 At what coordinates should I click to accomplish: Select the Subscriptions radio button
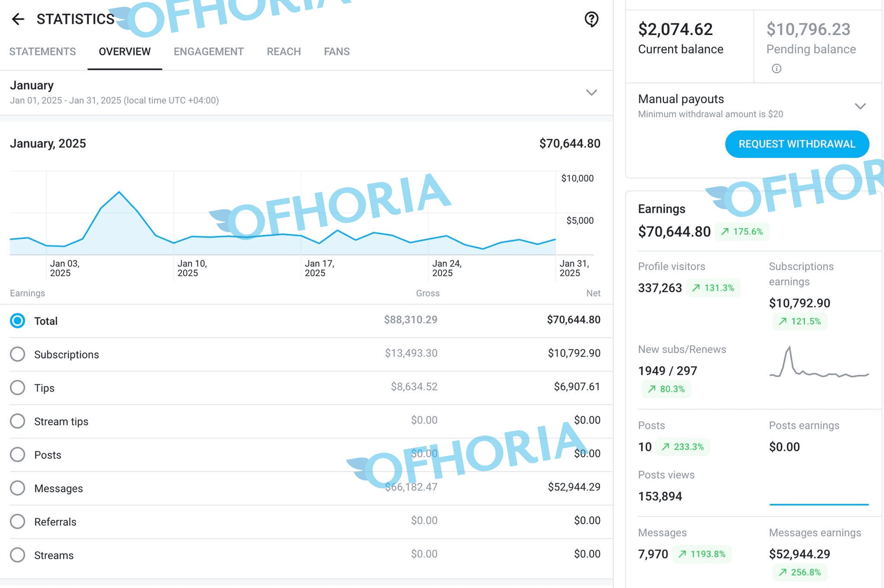click(17, 354)
